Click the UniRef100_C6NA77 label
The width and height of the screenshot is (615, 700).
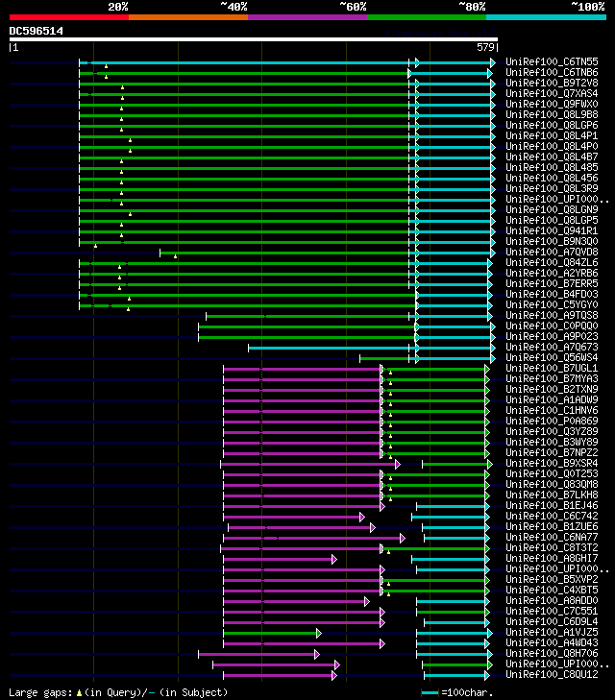(x=552, y=538)
